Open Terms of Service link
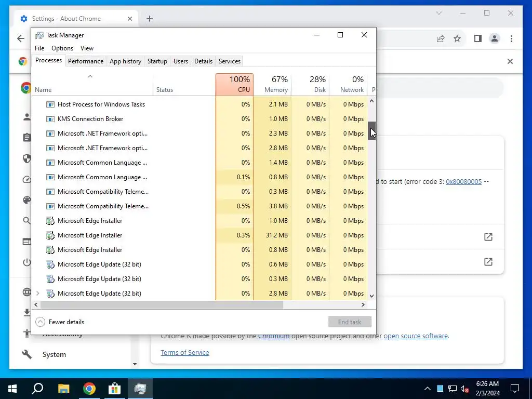 tap(185, 353)
